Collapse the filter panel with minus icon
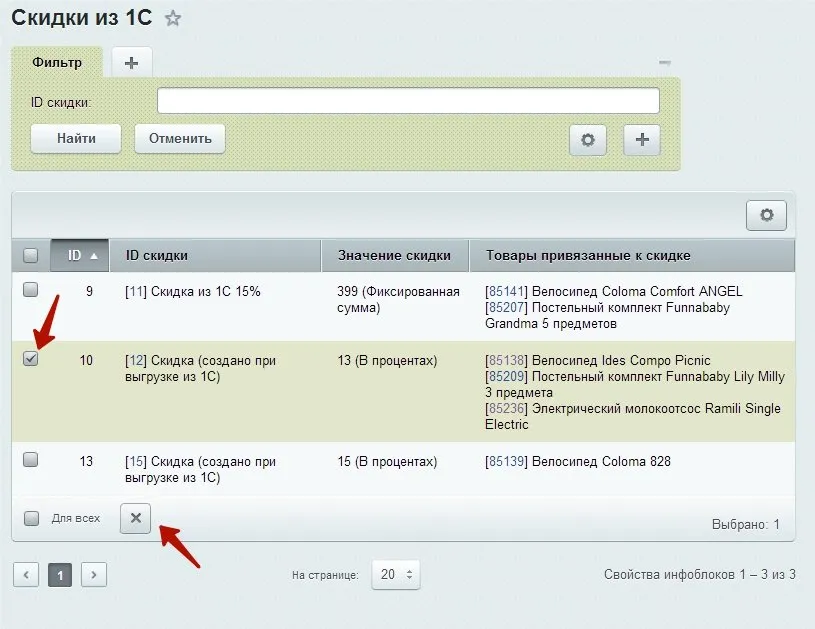Viewport: 815px width, 629px height. point(664,63)
